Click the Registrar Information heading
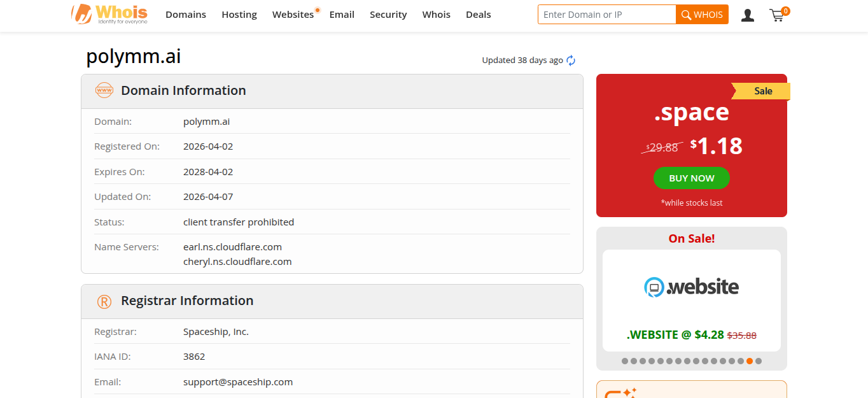Screen dimensions: 868x398 tap(187, 301)
